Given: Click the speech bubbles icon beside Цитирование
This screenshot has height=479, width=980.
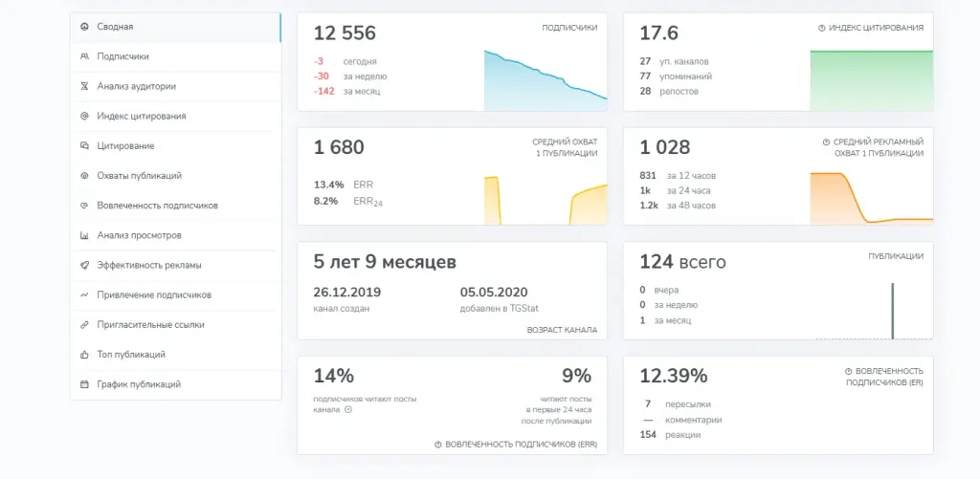Looking at the screenshot, I should 84,145.
